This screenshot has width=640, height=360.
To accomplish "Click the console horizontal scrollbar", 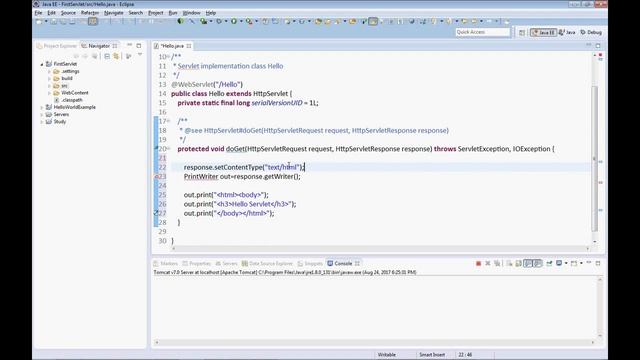I will [374, 342].
